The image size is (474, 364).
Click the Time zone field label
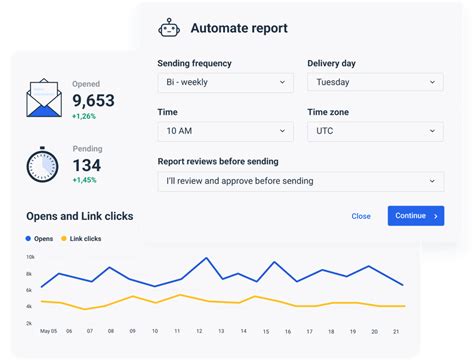point(328,112)
